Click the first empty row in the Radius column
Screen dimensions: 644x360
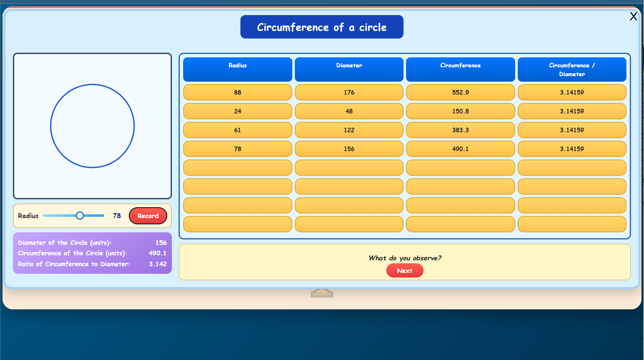[x=237, y=167]
